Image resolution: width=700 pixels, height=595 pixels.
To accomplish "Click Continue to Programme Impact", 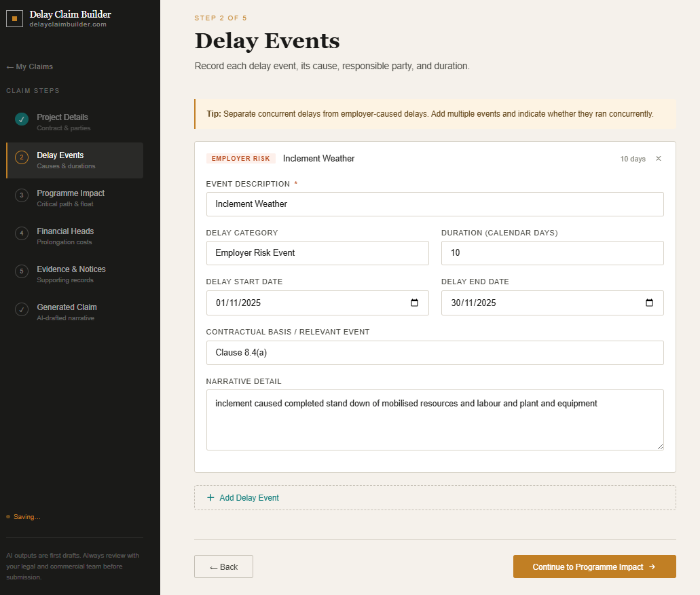I will tap(594, 567).
